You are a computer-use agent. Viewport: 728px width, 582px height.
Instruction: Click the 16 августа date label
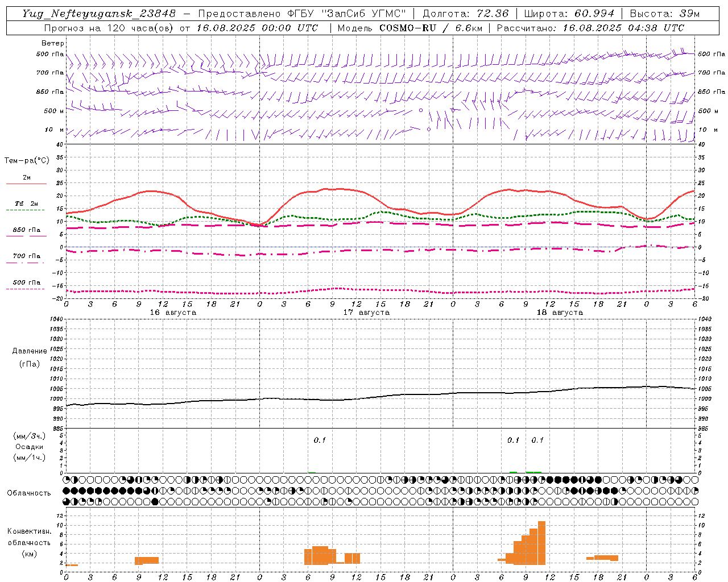pyautogui.click(x=173, y=313)
